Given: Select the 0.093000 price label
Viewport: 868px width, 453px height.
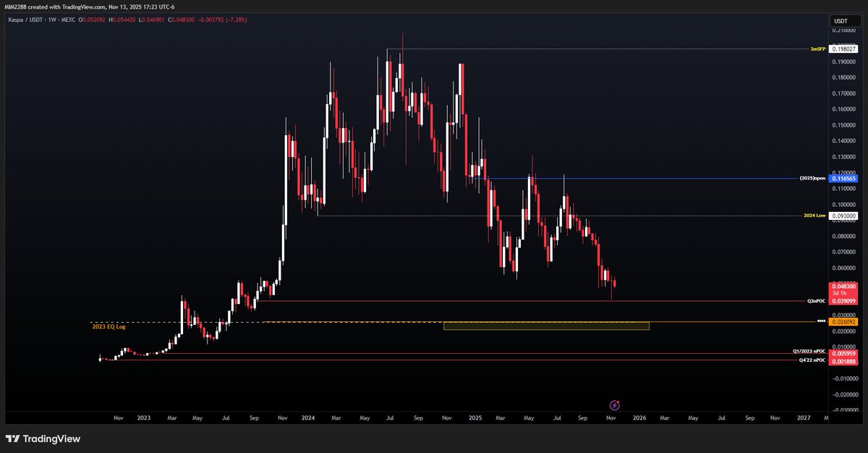Looking at the screenshot, I should (843, 216).
